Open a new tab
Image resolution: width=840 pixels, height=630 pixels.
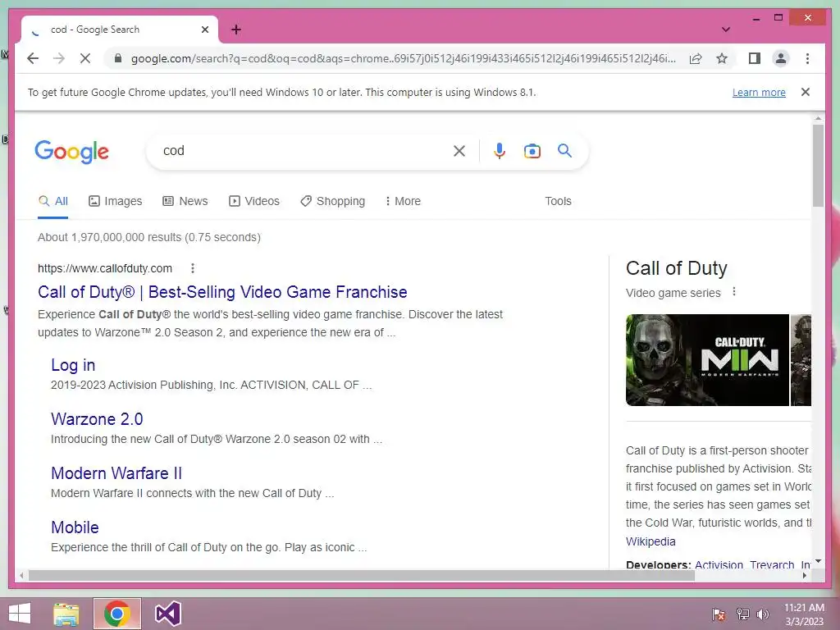[x=236, y=30]
